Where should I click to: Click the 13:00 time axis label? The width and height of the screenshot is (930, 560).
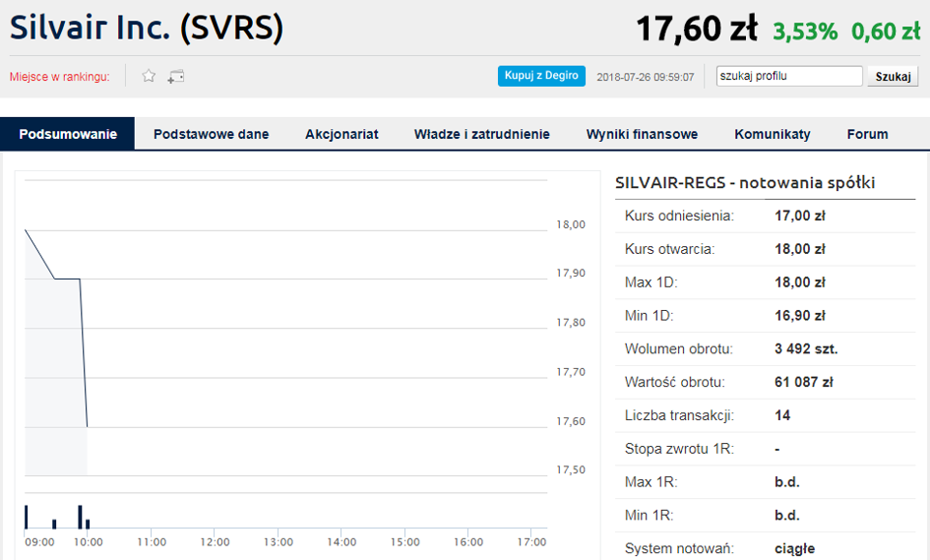(x=279, y=542)
